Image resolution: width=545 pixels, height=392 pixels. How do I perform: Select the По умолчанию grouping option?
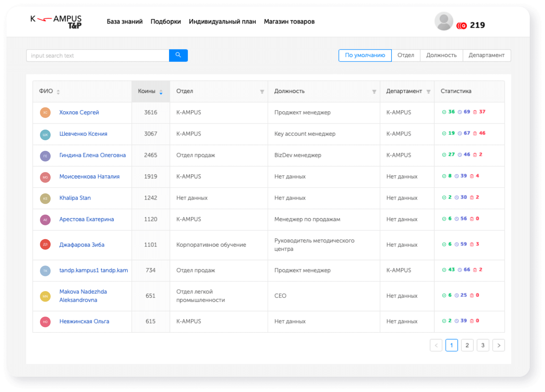point(365,55)
